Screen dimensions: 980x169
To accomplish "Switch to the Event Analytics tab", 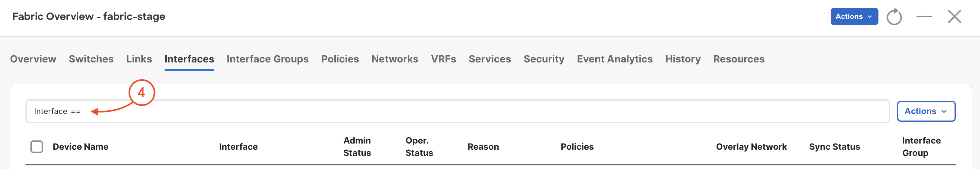I will 615,59.
